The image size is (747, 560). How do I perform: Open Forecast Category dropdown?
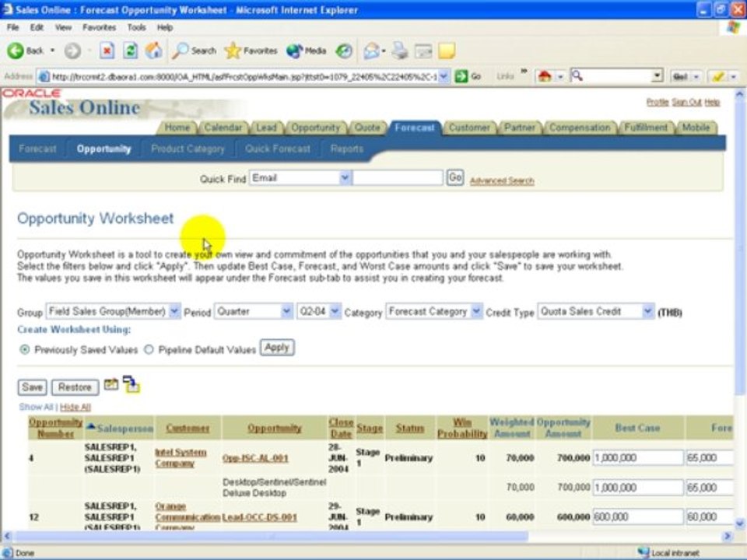point(476,311)
